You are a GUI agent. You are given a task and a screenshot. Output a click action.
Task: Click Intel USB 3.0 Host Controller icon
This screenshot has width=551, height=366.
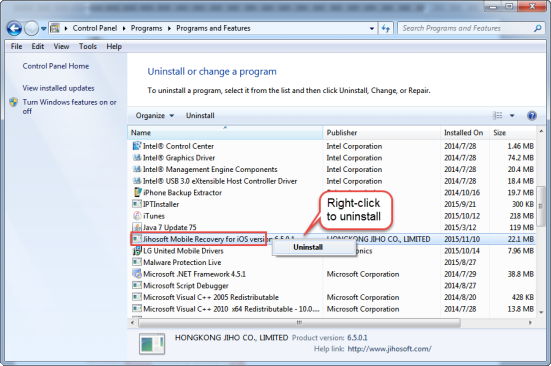[137, 181]
